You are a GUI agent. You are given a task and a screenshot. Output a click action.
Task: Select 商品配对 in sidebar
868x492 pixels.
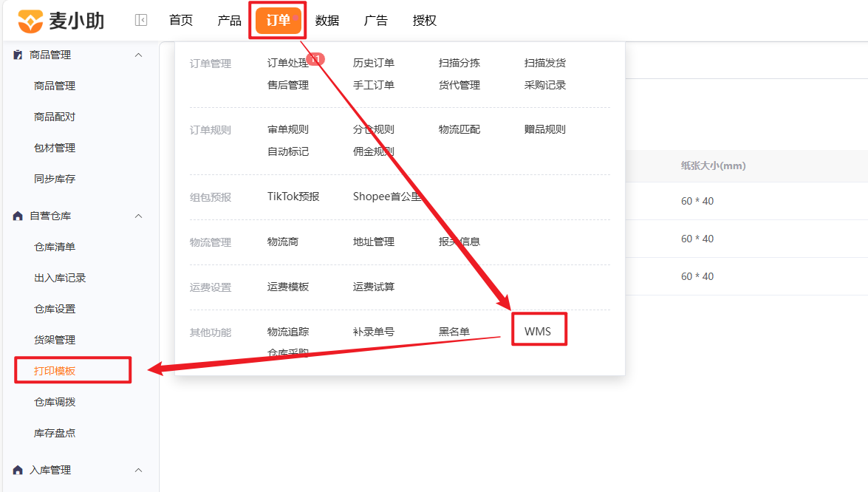click(54, 117)
